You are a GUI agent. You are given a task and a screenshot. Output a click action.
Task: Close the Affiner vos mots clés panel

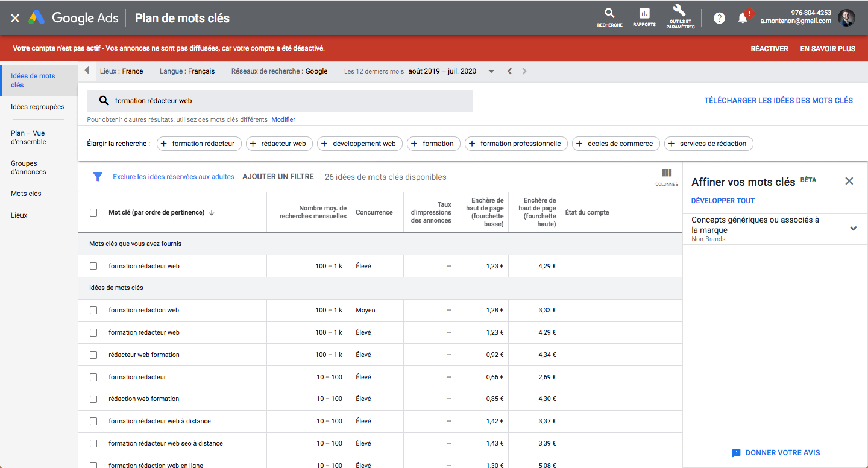[849, 181]
